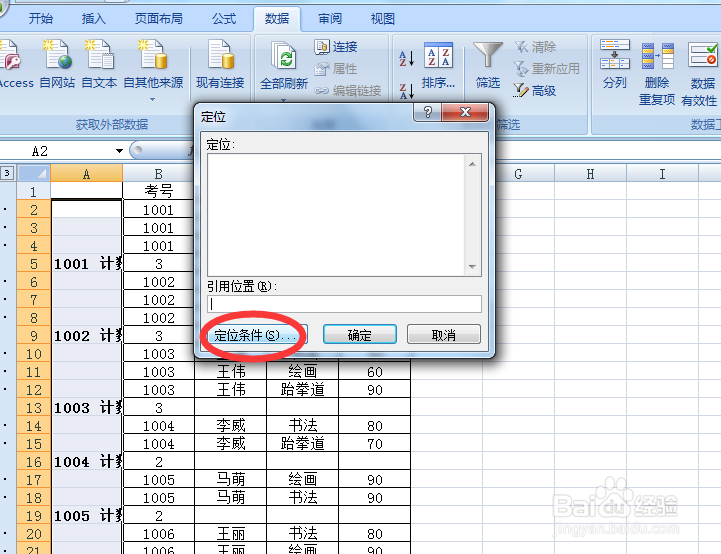
Task: Click the Select All corner button
Action: coord(33,173)
